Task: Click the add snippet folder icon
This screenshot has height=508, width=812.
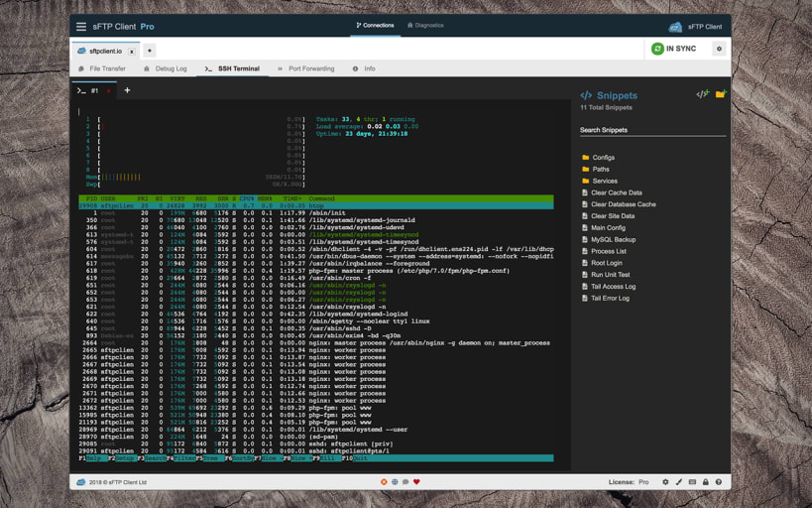Action: pyautogui.click(x=721, y=94)
